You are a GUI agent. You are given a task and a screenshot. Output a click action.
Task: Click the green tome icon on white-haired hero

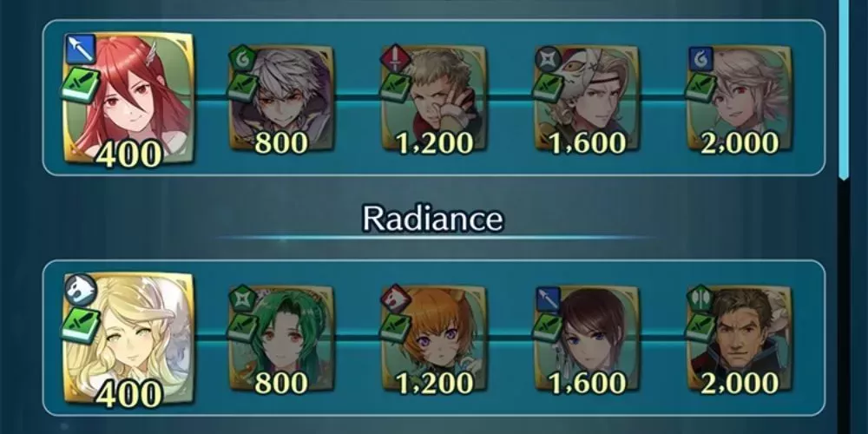pos(241,59)
